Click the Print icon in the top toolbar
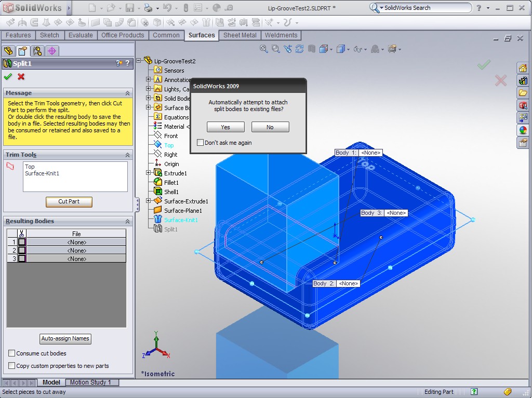 (x=148, y=8)
